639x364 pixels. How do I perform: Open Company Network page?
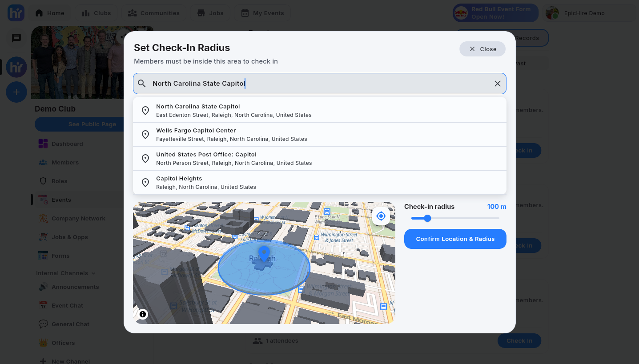78,218
